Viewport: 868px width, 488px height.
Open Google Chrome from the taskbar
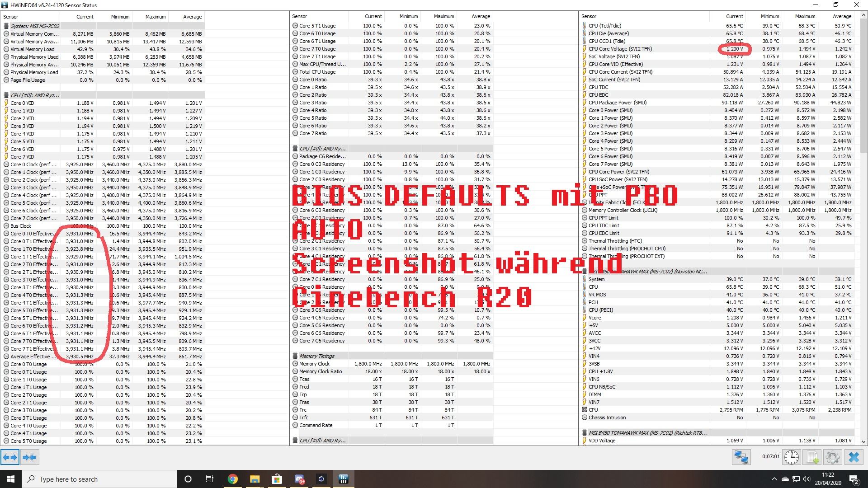click(x=232, y=479)
